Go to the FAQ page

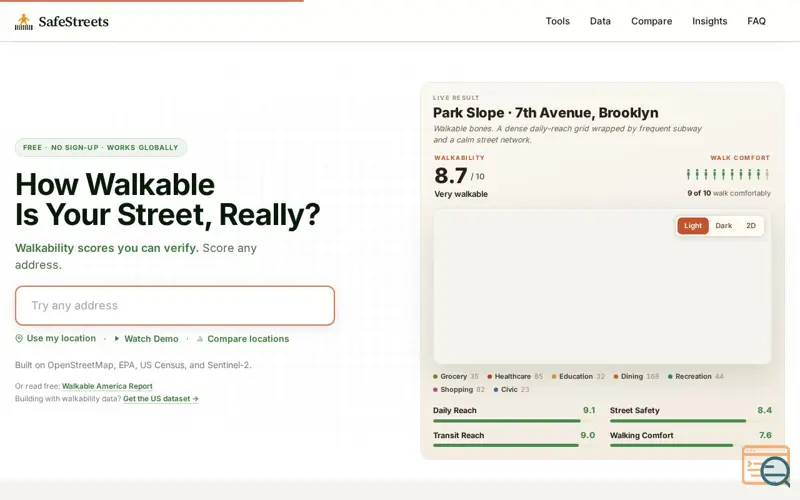click(756, 21)
